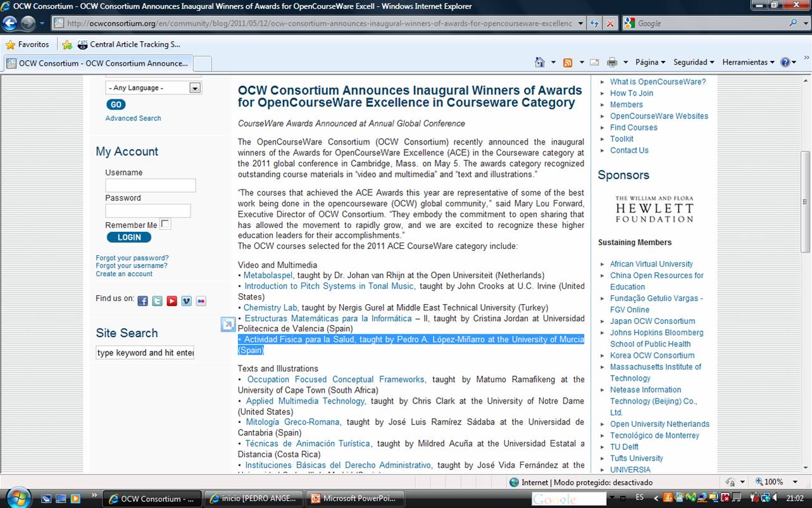
Task: Open the Facebook social icon
Action: [142, 301]
